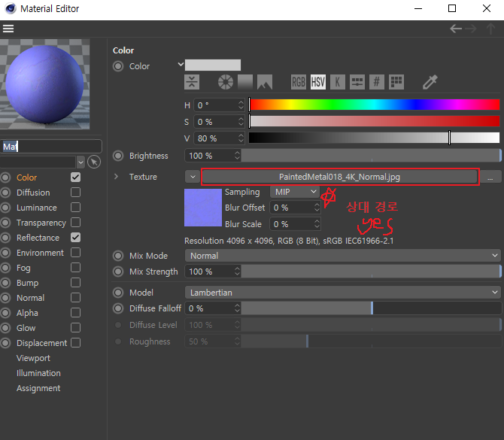Open the Texture shader dropdown arrow

click(x=193, y=177)
